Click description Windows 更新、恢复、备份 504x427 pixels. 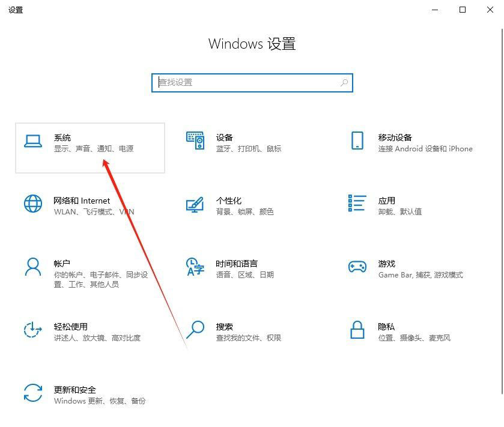(100, 401)
